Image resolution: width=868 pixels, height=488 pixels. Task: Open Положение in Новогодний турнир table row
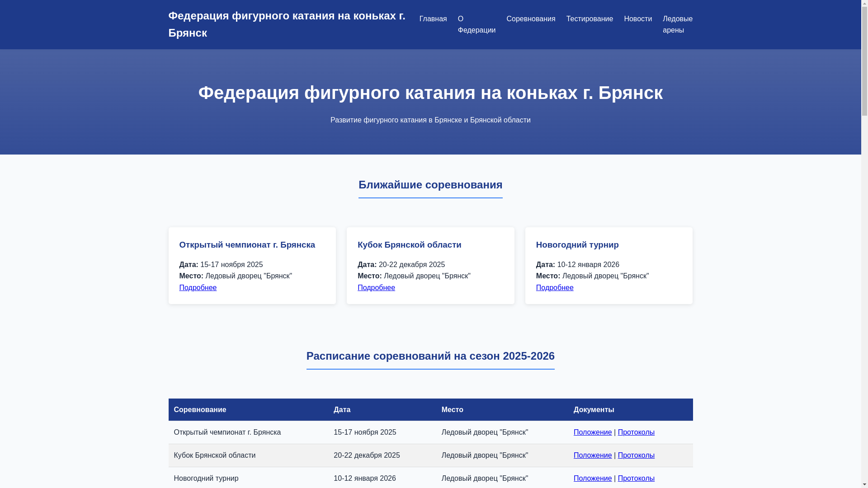[x=592, y=479]
